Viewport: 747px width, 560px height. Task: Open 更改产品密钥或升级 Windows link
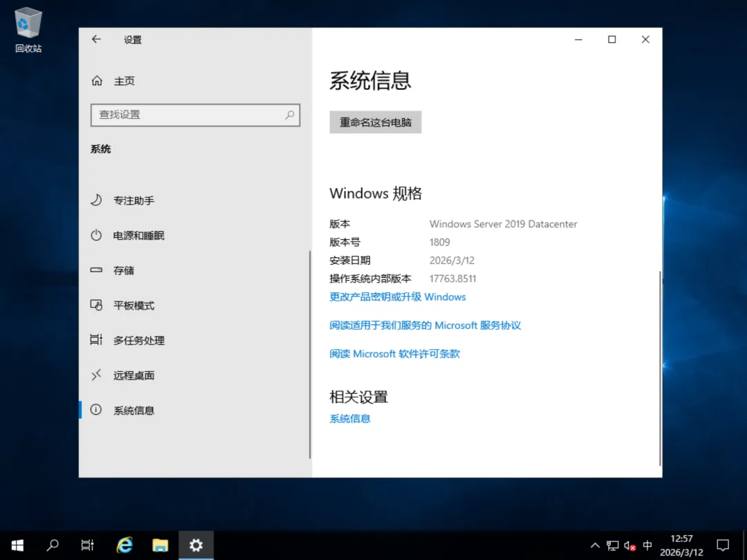click(398, 297)
